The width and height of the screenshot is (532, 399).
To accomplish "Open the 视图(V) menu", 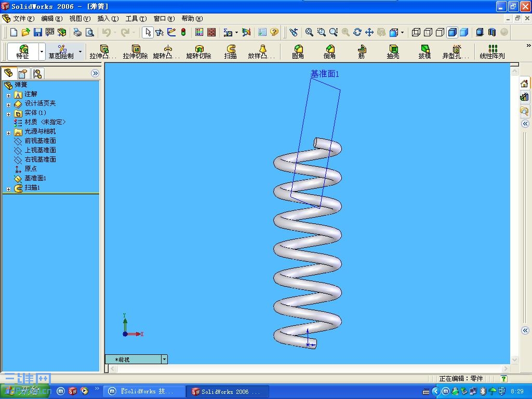I will (80, 19).
